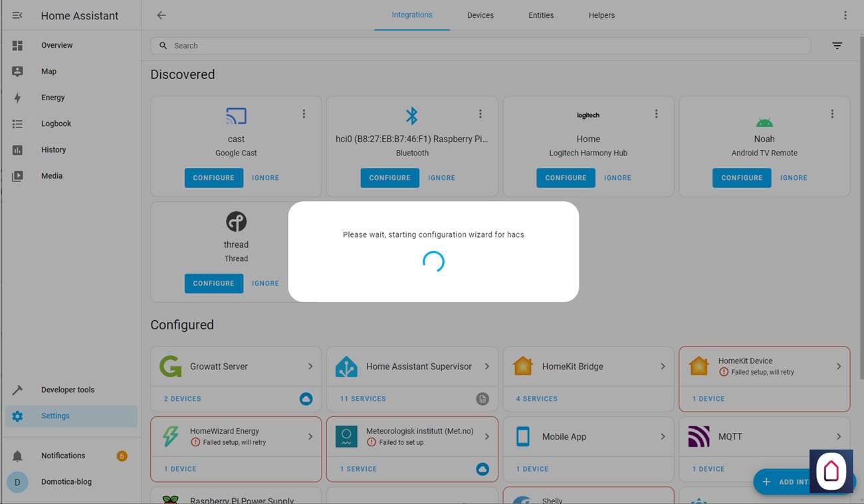The image size is (864, 504).
Task: Open the 2 Devices link for Growatt
Action: (182, 399)
